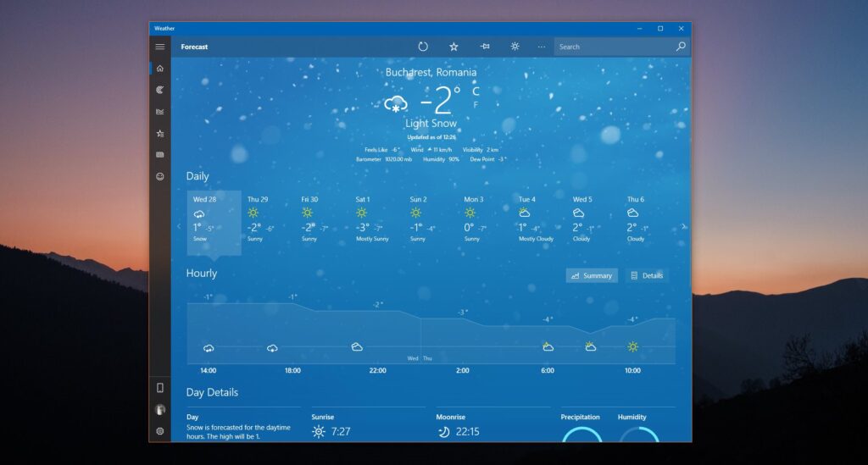868x465 pixels.
Task: Go to the Maps page in sidebar
Action: click(160, 90)
